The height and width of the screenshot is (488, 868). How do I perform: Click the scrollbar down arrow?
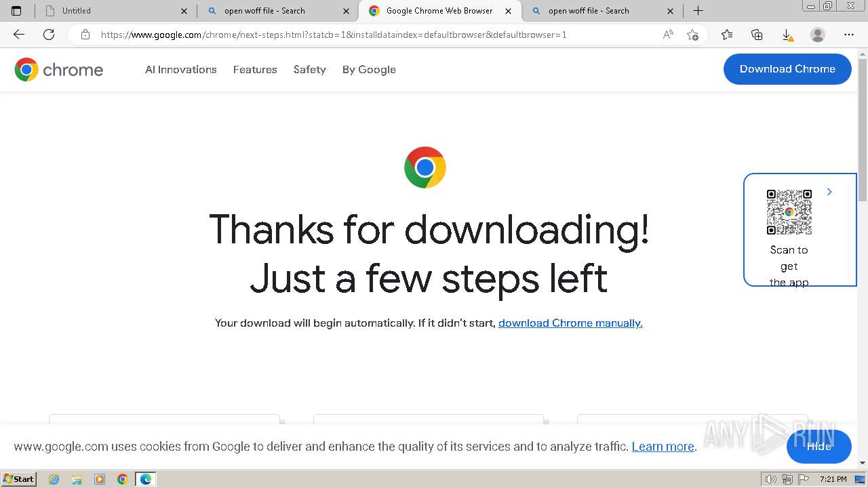(x=863, y=463)
